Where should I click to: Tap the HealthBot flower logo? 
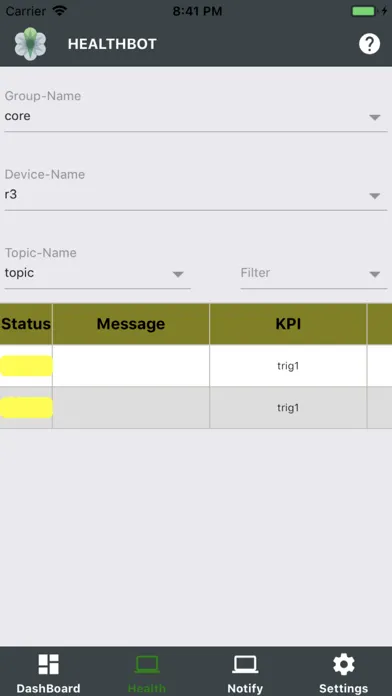pos(30,44)
